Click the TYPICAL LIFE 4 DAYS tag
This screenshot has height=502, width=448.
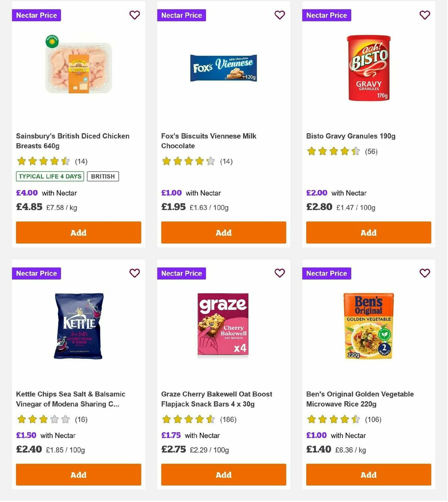pyautogui.click(x=50, y=176)
